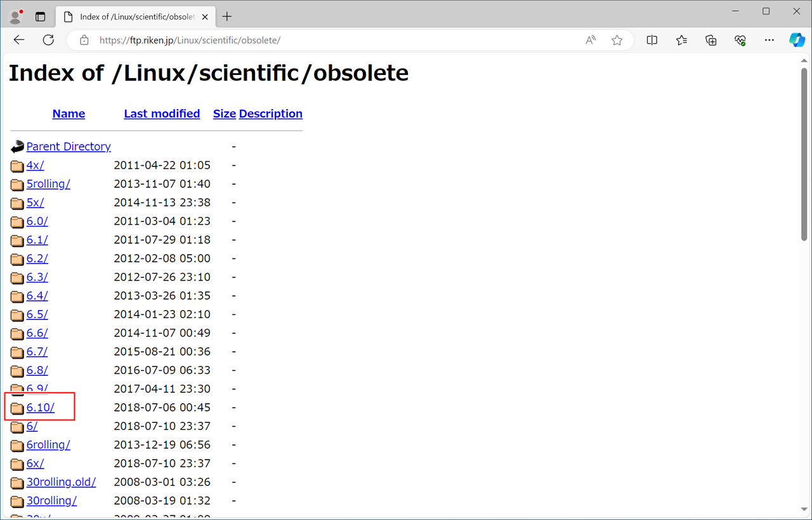Open the Read aloud icon in the address bar

tap(591, 40)
